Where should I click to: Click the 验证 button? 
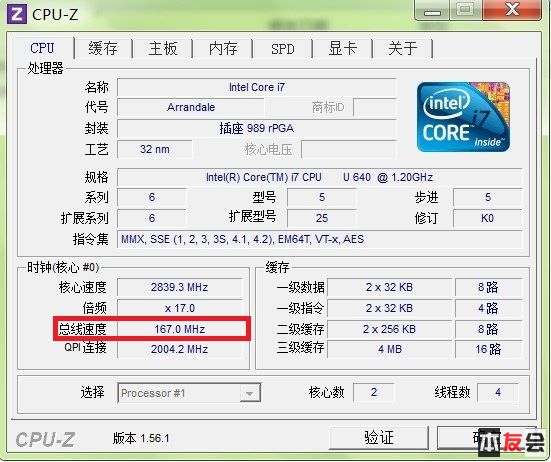coord(379,438)
